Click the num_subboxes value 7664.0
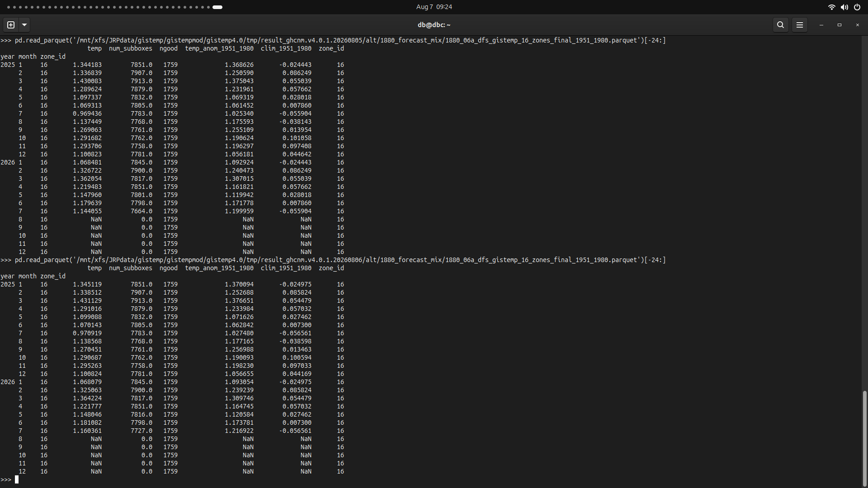The height and width of the screenshot is (488, 868). coord(142,211)
